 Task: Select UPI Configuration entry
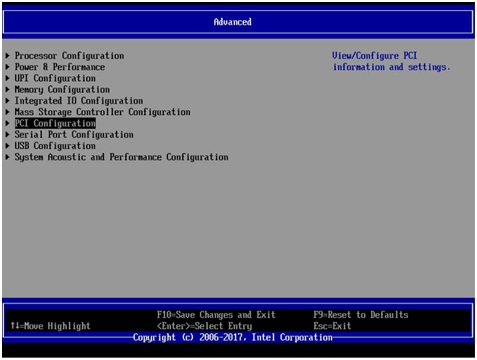55,78
